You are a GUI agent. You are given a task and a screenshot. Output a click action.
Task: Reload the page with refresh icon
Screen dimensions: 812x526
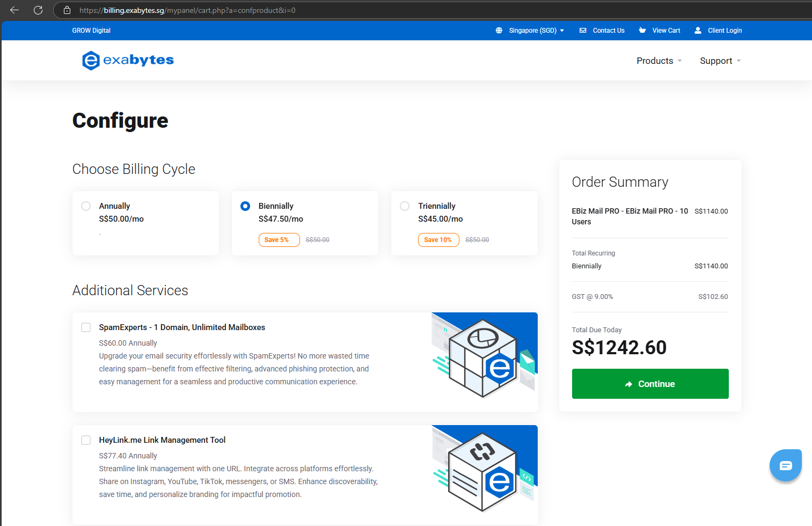[38, 10]
